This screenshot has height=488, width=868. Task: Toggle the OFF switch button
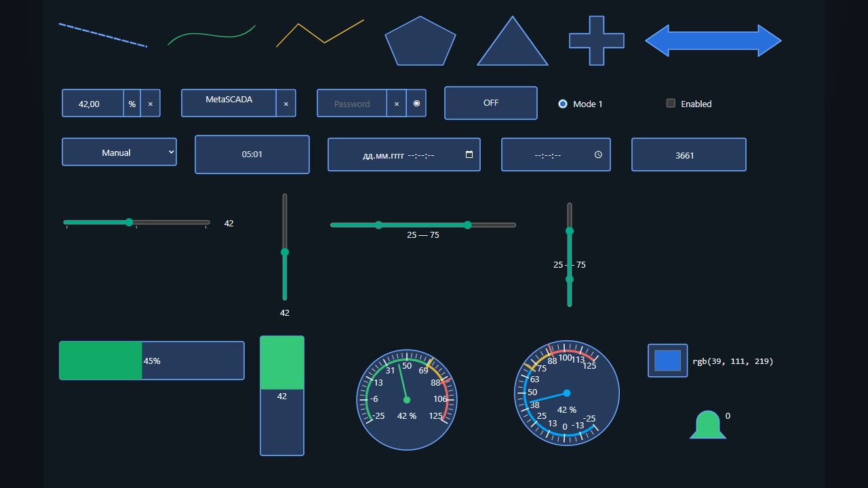491,103
